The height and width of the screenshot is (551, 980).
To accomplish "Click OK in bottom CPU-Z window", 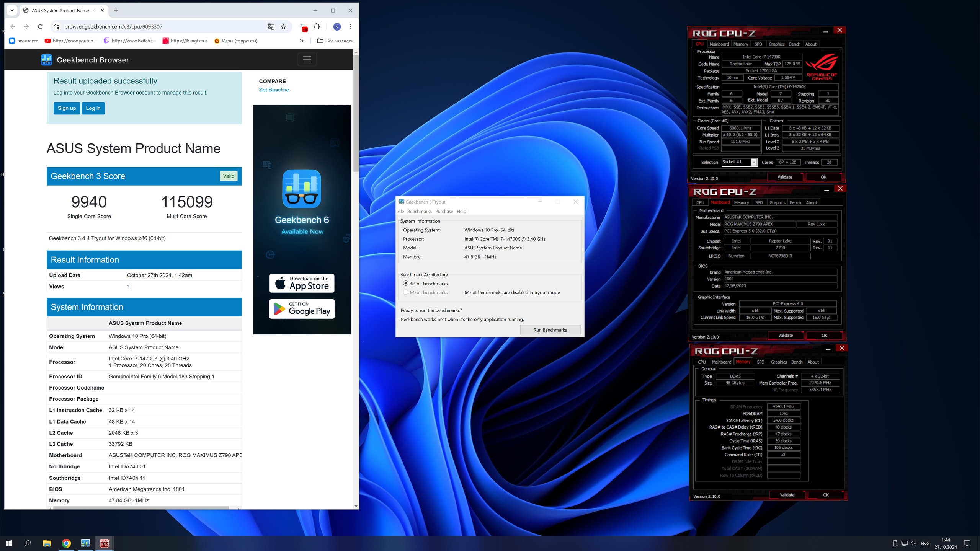I will coord(826,495).
